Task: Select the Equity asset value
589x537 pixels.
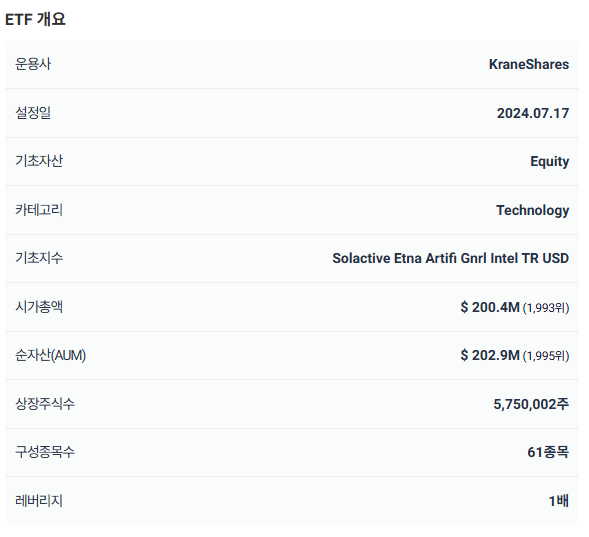Action: click(x=550, y=161)
